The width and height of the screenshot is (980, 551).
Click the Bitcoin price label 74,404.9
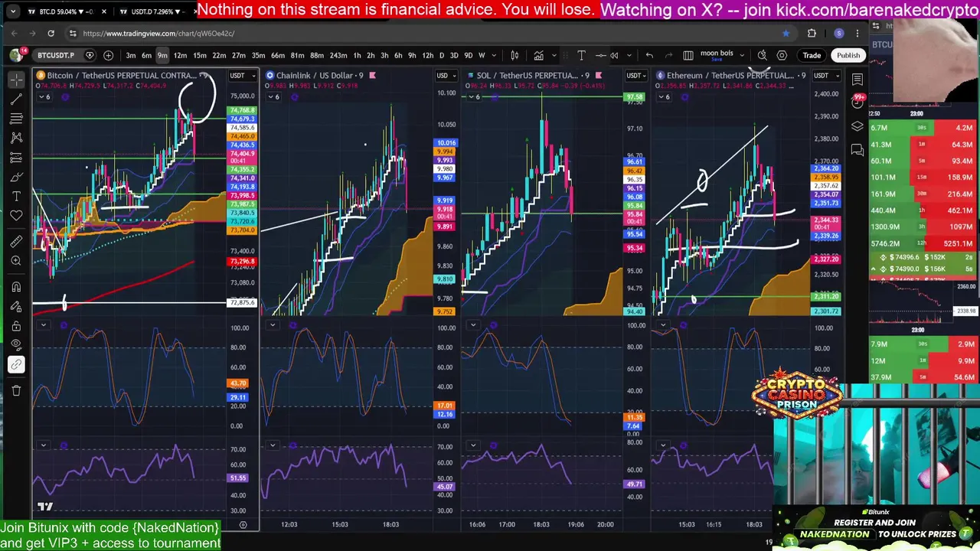pos(242,154)
